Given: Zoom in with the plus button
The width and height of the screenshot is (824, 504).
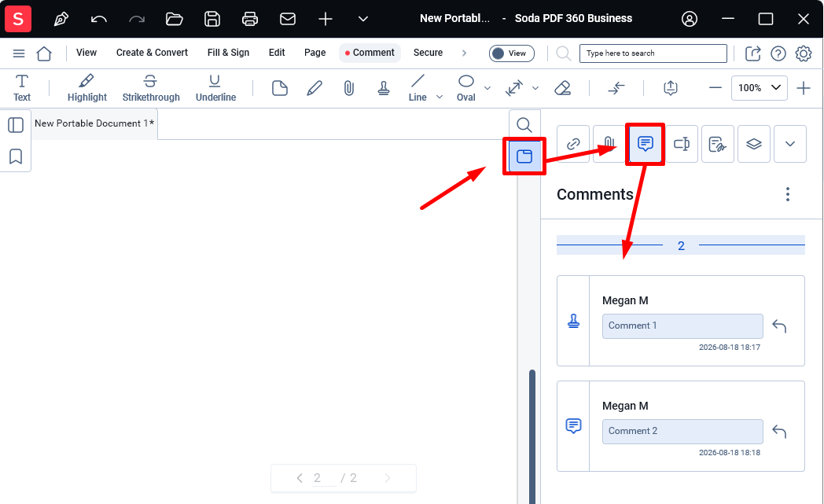Looking at the screenshot, I should (x=804, y=88).
